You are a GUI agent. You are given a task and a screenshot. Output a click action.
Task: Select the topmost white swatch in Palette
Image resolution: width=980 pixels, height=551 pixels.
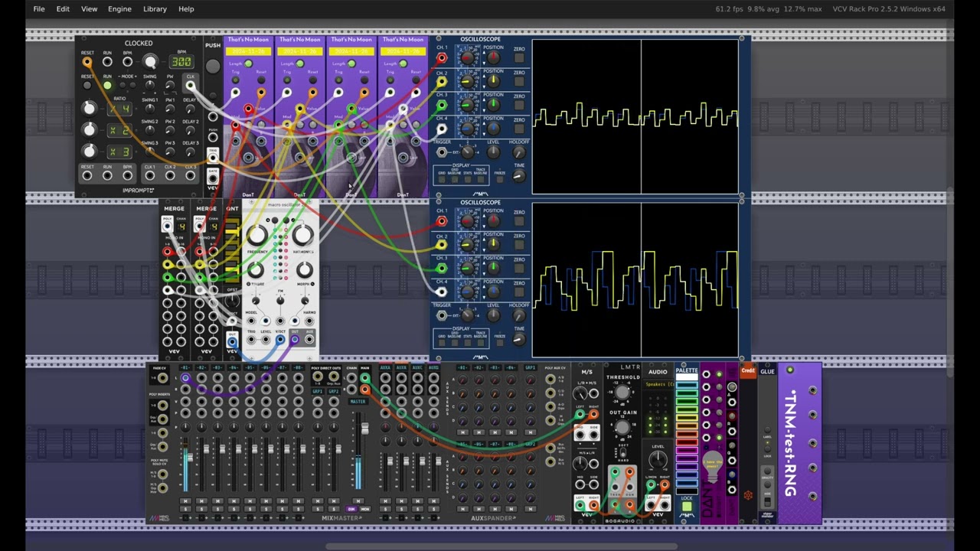coord(687,378)
